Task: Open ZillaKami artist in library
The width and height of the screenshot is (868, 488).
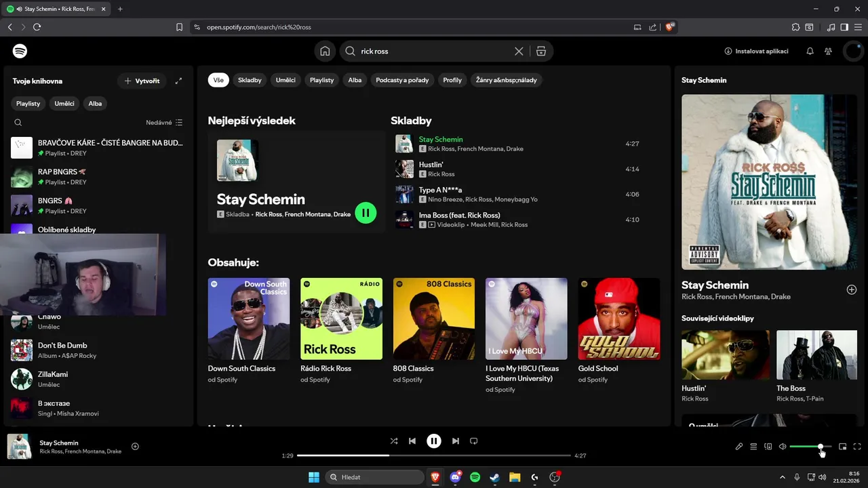Action: tap(98, 380)
